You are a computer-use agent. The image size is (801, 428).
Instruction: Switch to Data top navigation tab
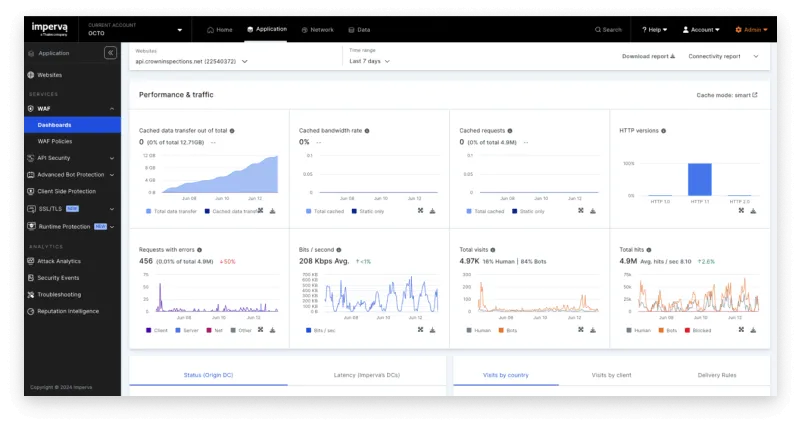359,30
